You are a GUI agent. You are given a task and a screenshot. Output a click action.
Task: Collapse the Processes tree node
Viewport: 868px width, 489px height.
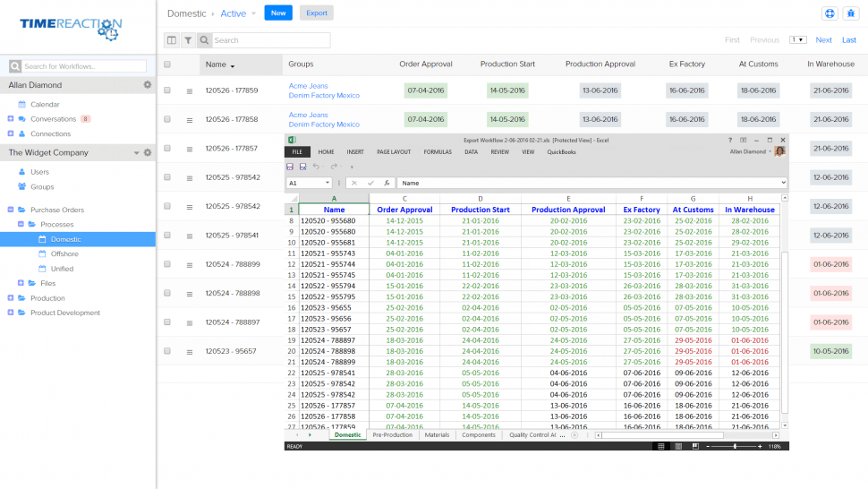tap(21, 224)
